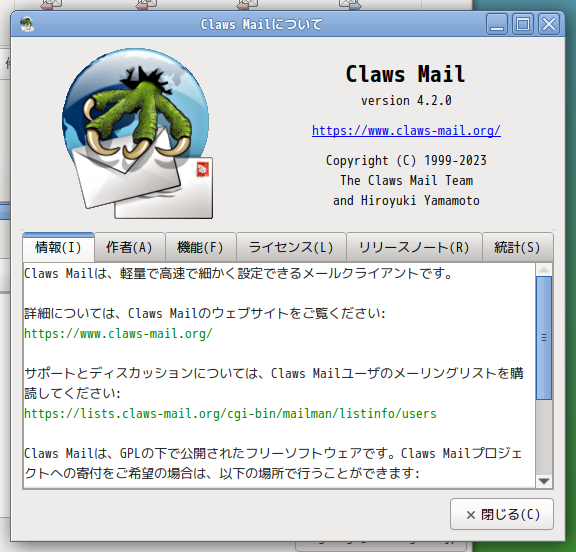The image size is (576, 552).
Task: Switch to the 作者(A) tab
Action: (x=129, y=247)
